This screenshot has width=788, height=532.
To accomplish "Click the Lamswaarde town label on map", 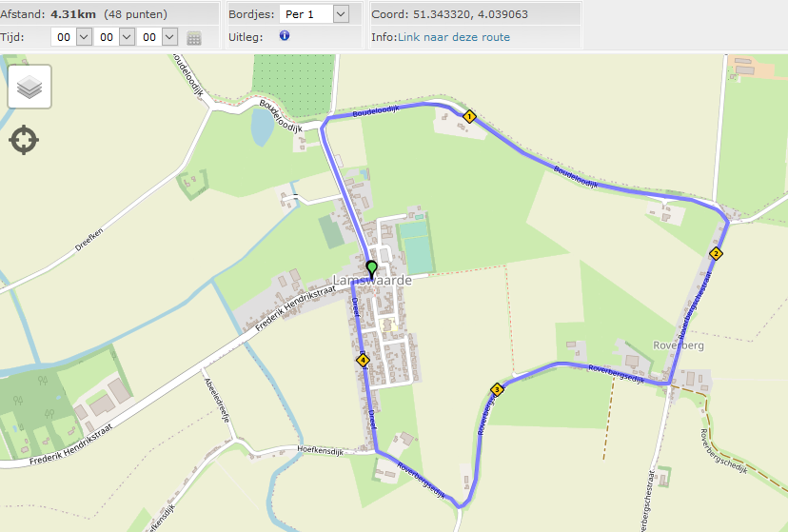I will point(372,281).
